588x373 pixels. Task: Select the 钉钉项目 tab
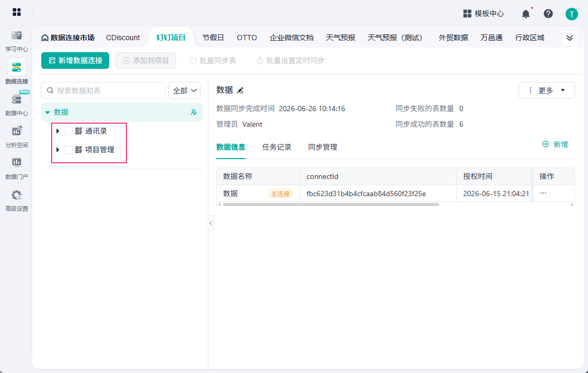point(171,38)
